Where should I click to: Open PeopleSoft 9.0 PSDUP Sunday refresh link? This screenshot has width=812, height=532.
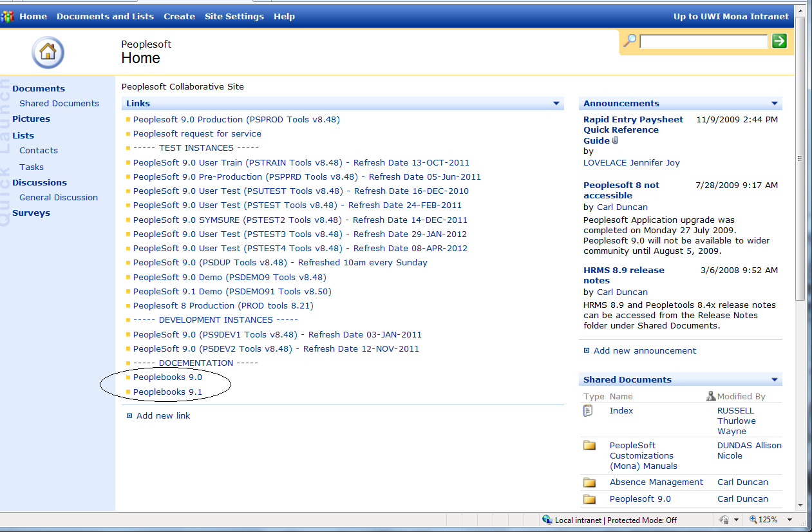pos(280,263)
